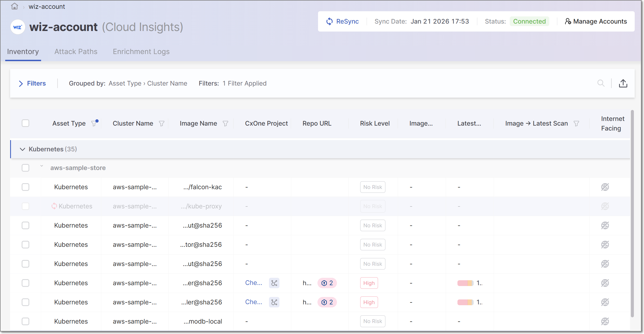Open the Asset Type column filter
644x334 pixels.
[x=94, y=123]
